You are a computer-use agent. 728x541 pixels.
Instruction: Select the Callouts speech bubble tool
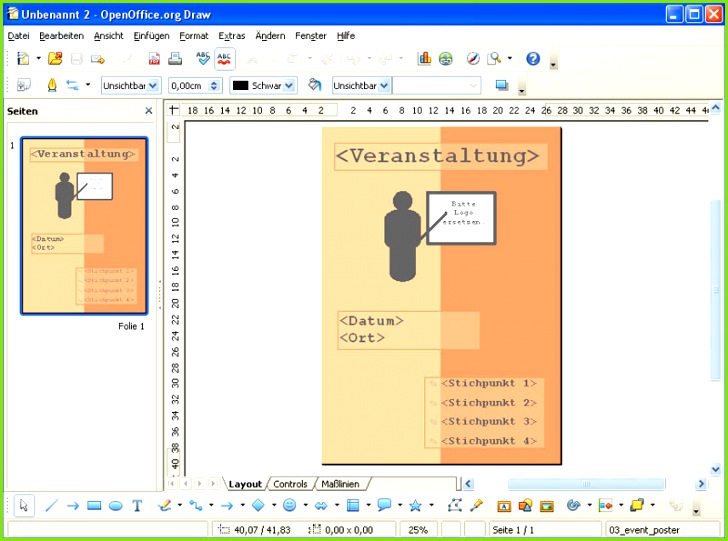click(x=384, y=505)
